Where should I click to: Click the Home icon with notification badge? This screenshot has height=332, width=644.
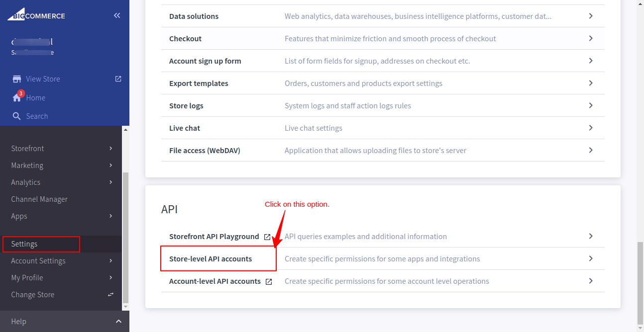pyautogui.click(x=17, y=96)
